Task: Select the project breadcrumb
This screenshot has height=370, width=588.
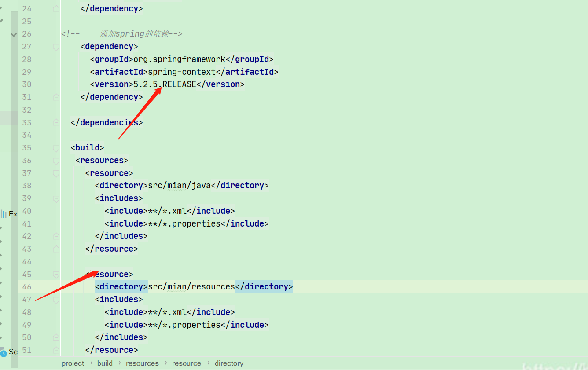Action: pos(73,363)
